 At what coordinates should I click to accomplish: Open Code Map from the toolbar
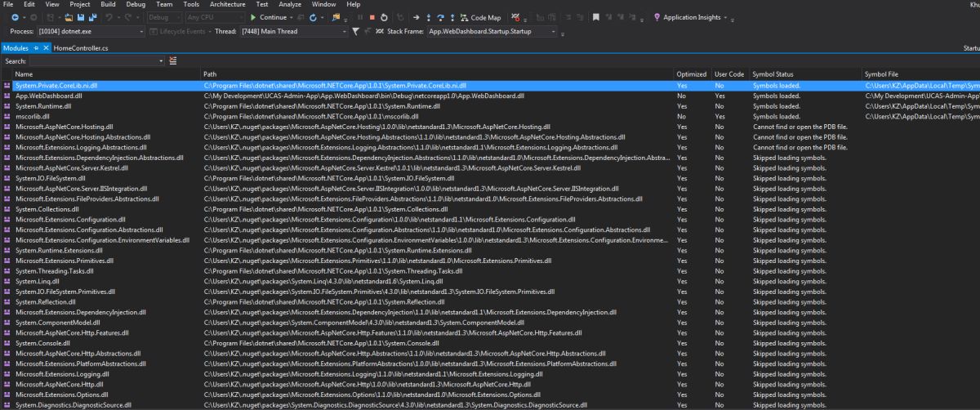click(481, 17)
